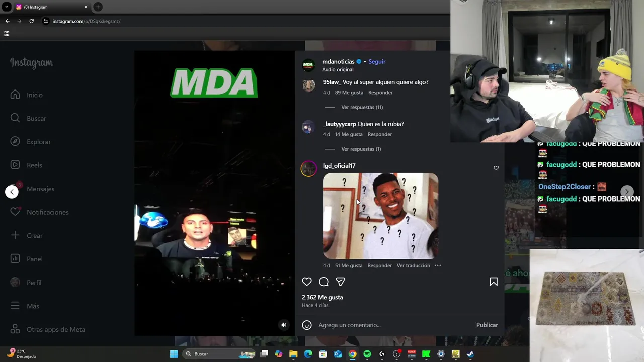The width and height of the screenshot is (644, 362).
Task: Open Panel in the sidebar
Action: (x=26, y=259)
